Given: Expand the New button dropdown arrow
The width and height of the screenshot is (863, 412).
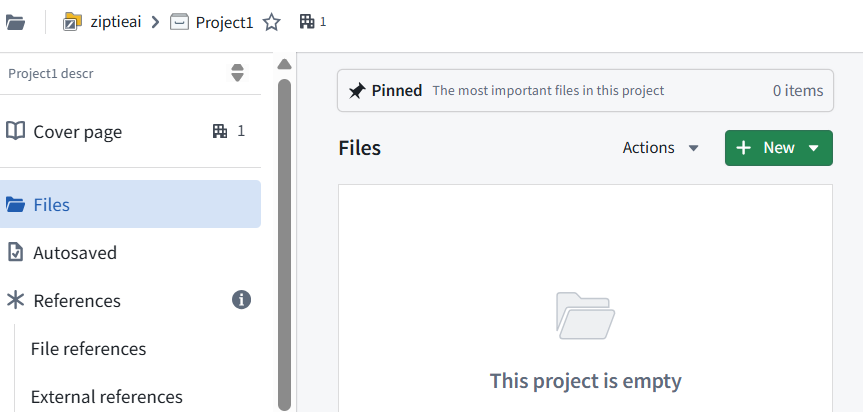Looking at the screenshot, I should (813, 147).
